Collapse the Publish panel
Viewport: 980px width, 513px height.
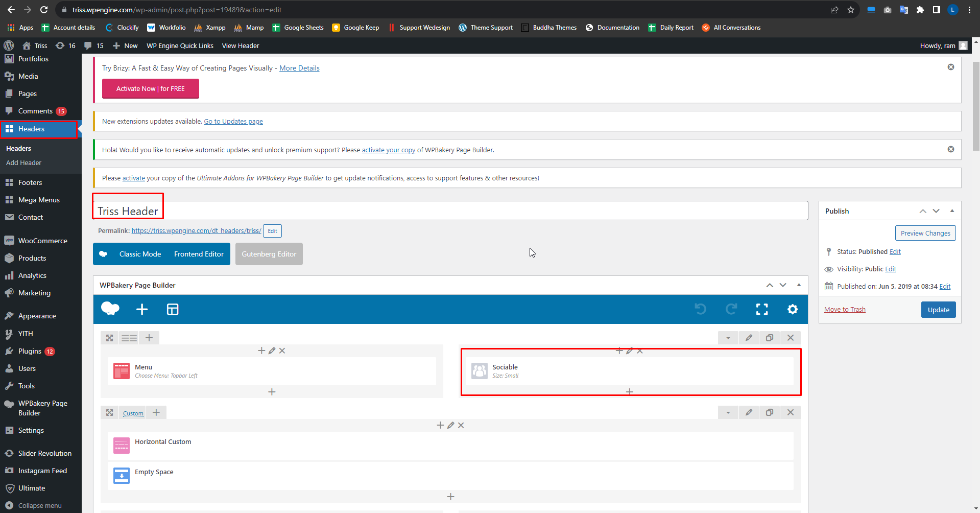(x=952, y=211)
